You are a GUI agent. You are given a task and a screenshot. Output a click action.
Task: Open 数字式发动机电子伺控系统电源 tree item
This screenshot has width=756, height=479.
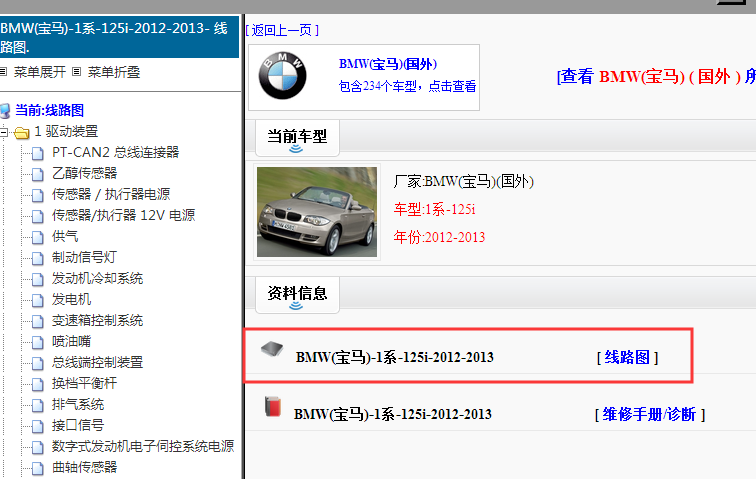coord(143,447)
